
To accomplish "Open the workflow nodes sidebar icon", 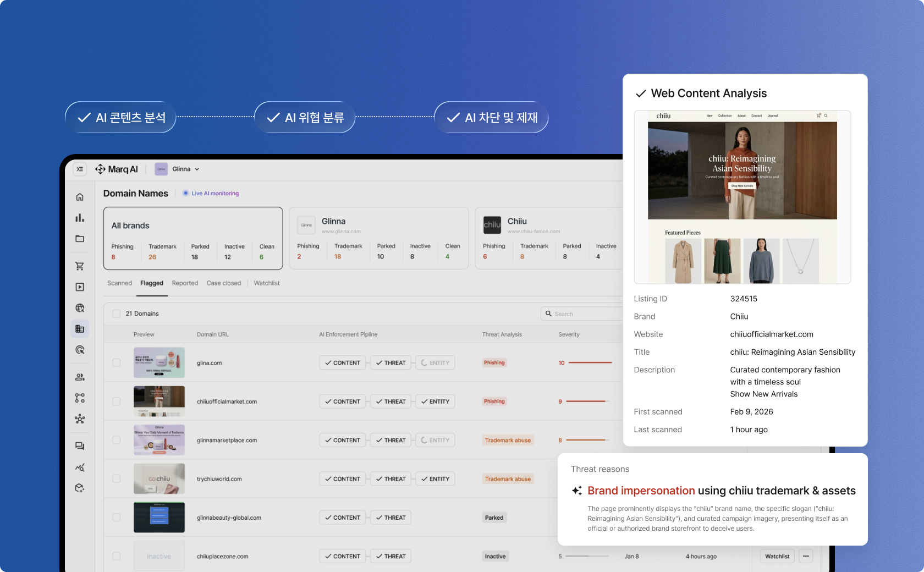I will pos(80,398).
